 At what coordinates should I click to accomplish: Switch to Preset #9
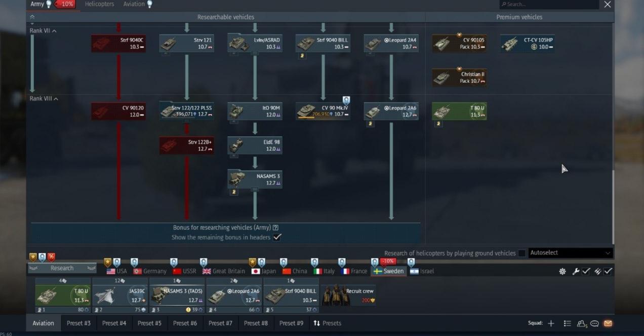(x=291, y=323)
